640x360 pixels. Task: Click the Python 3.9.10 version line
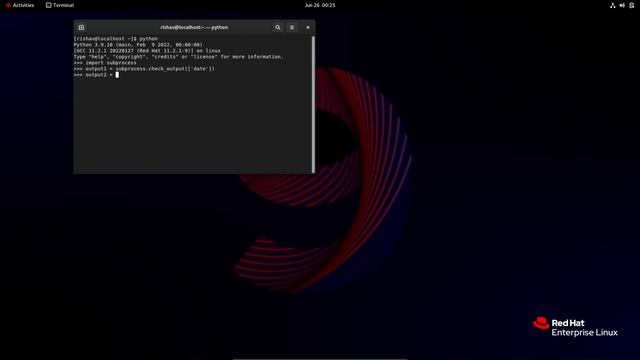pos(138,45)
